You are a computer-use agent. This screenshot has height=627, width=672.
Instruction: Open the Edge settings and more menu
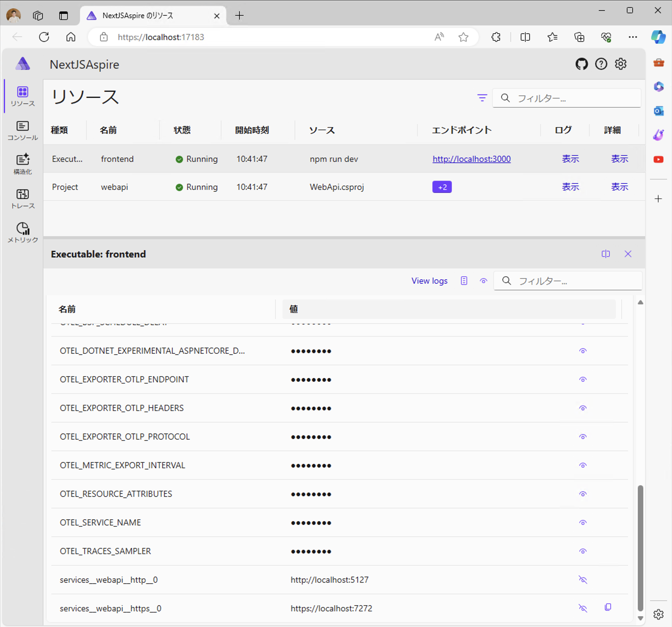pyautogui.click(x=633, y=37)
